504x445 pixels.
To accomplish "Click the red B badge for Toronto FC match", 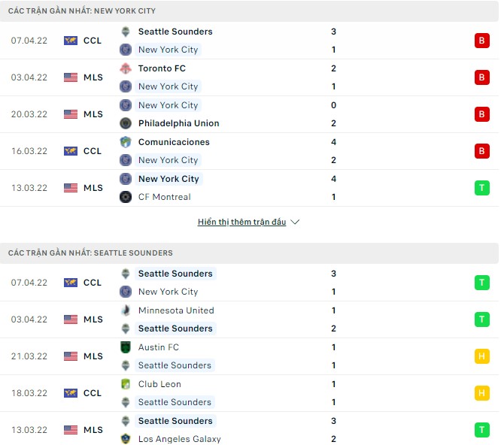I will [x=482, y=77].
